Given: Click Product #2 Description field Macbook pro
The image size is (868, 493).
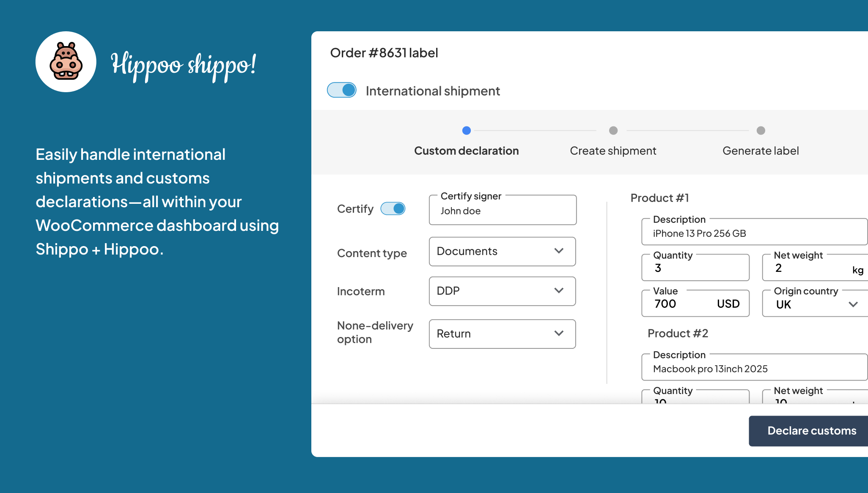Looking at the screenshot, I should click(x=755, y=367).
